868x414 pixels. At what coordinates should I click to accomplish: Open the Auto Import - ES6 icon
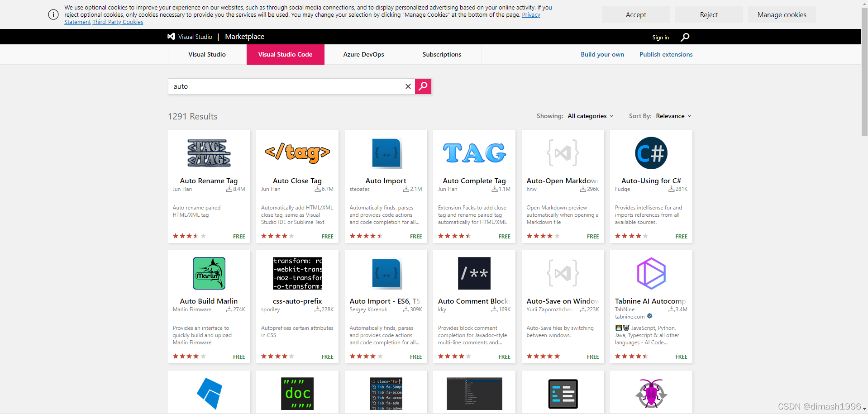pyautogui.click(x=386, y=274)
